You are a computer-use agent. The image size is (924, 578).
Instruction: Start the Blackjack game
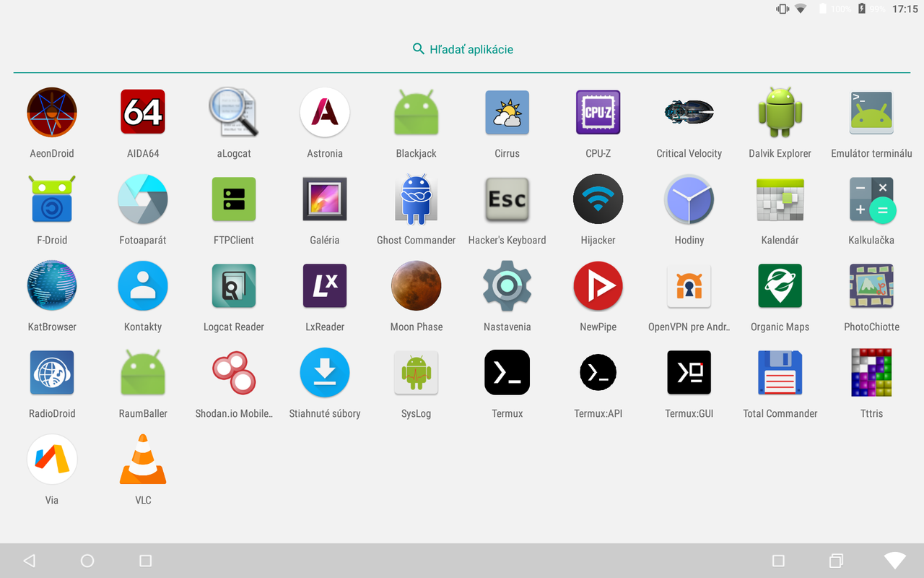(417, 113)
